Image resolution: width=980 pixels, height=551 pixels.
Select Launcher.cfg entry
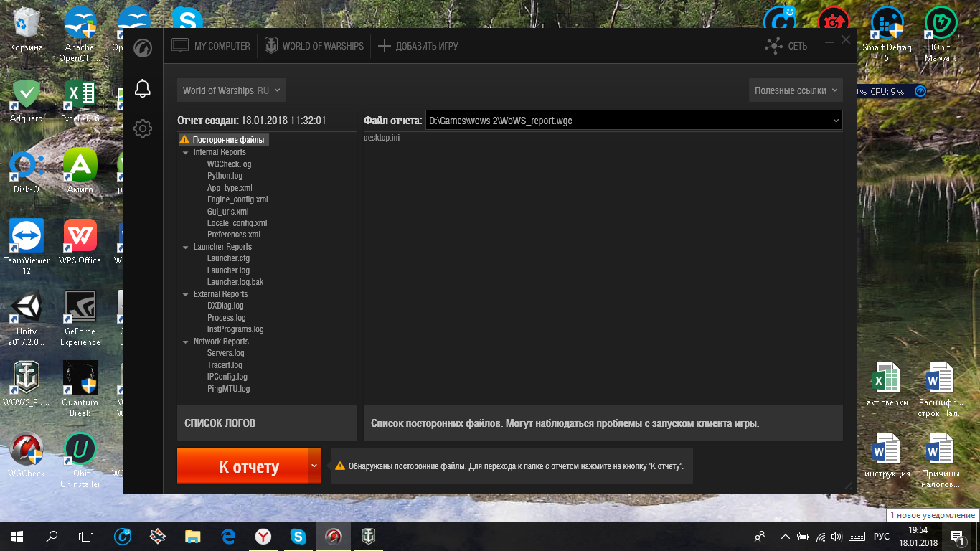[228, 258]
